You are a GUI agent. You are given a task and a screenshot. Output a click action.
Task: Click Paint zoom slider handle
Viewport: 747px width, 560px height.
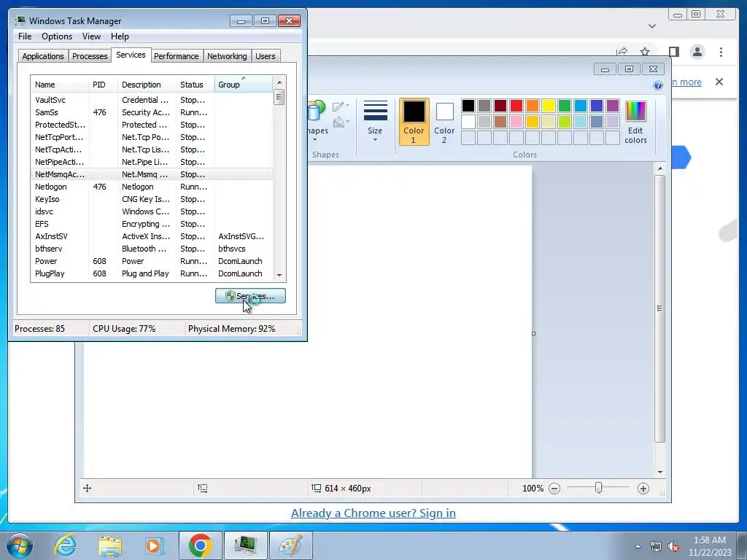(x=599, y=488)
